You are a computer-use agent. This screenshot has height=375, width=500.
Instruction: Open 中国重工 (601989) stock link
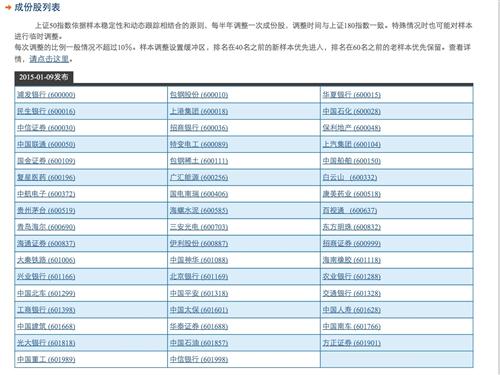click(x=46, y=359)
